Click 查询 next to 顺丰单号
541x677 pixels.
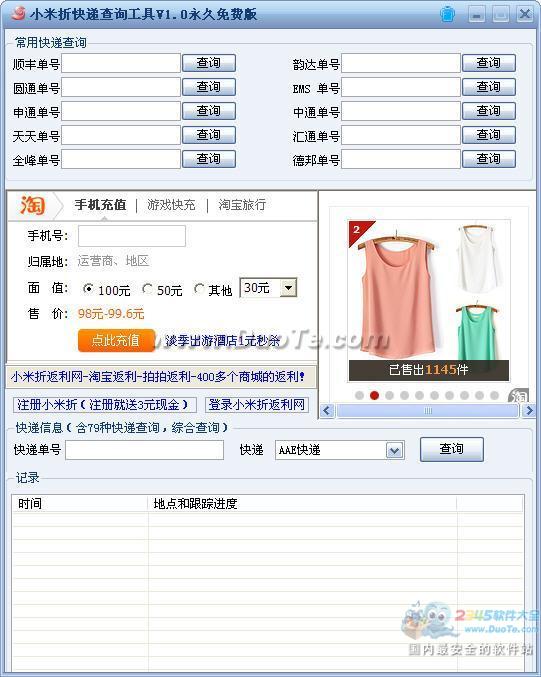209,63
